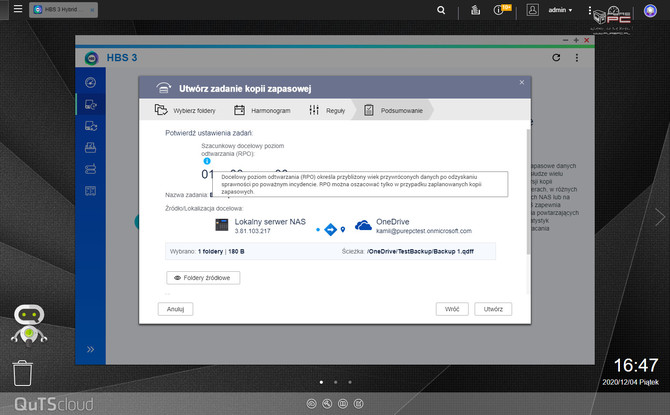Open the Jobs sidebar icon
This screenshot has height=415, width=670.
(91, 147)
